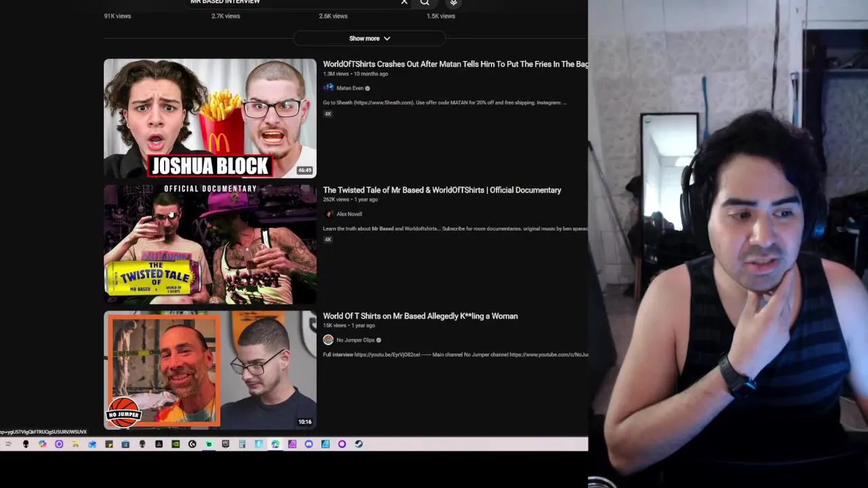Open Logitech G HUB taskbar icon
Viewport: 868px width, 488px height.
click(x=192, y=444)
